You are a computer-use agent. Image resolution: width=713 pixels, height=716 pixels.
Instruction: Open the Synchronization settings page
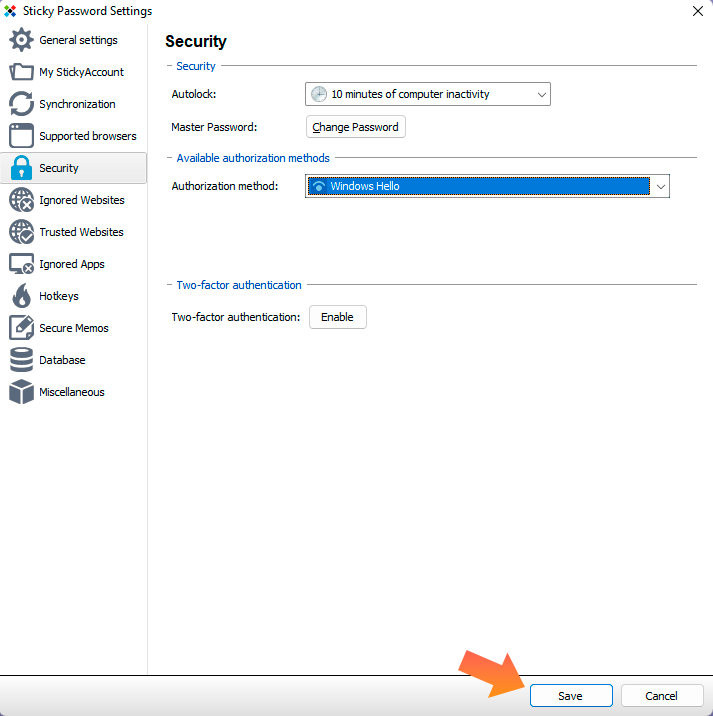pyautogui.click(x=77, y=104)
